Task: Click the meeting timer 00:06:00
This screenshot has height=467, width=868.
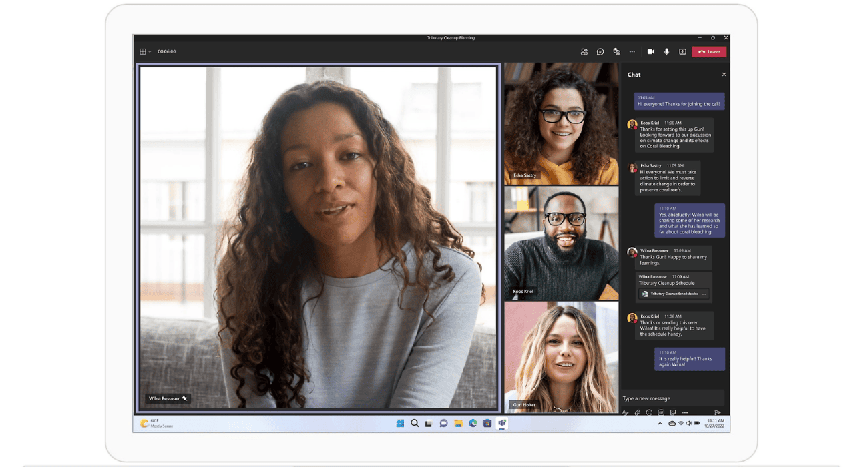Action: 167,51
